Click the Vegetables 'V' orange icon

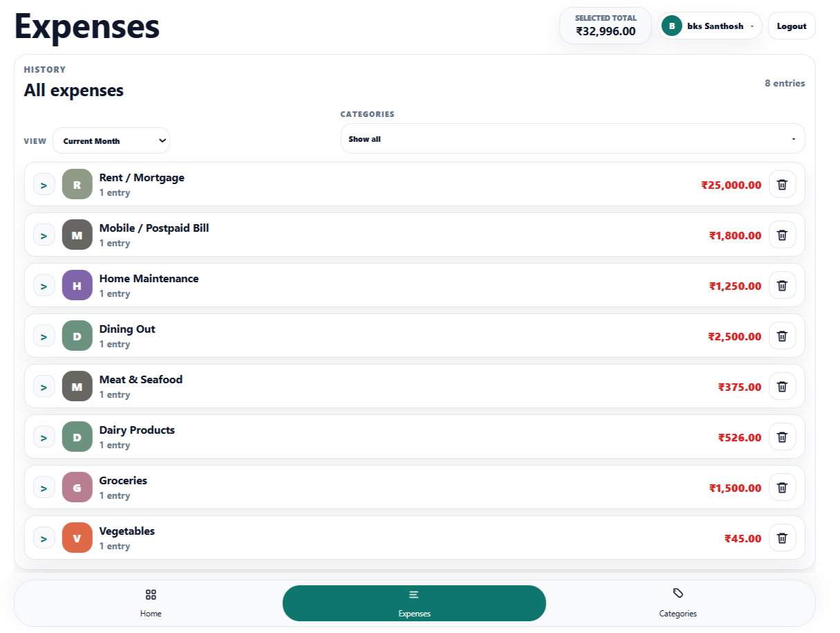[77, 538]
